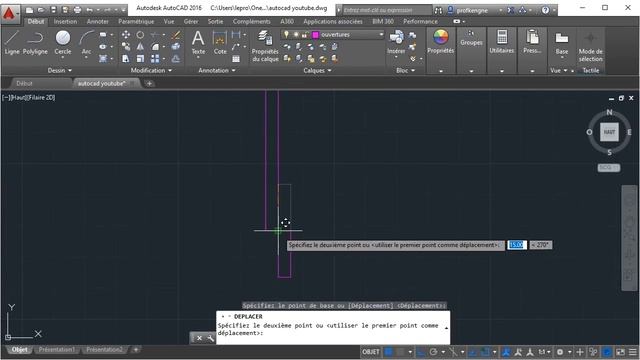The width and height of the screenshot is (640, 360).
Task: Activate the Move (Déplacer) tool
Action: pos(126,35)
